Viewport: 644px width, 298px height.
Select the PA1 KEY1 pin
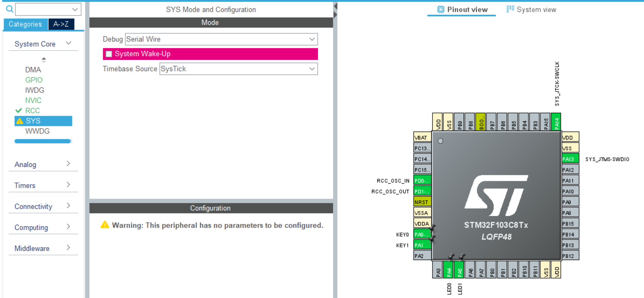coord(422,245)
